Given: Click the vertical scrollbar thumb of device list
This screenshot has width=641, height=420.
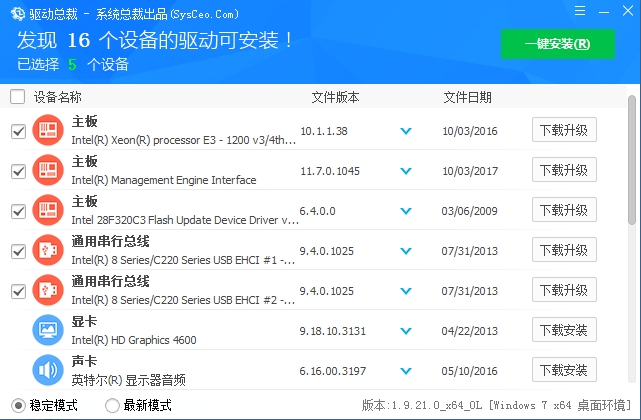Looking at the screenshot, I should [632, 160].
